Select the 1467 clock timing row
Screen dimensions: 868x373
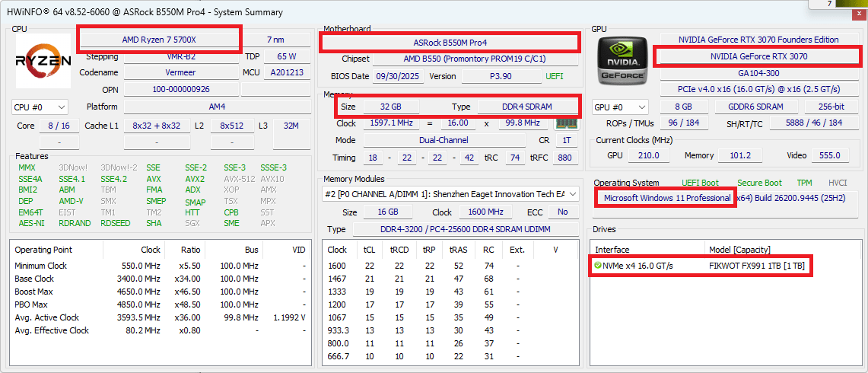[x=450, y=279]
